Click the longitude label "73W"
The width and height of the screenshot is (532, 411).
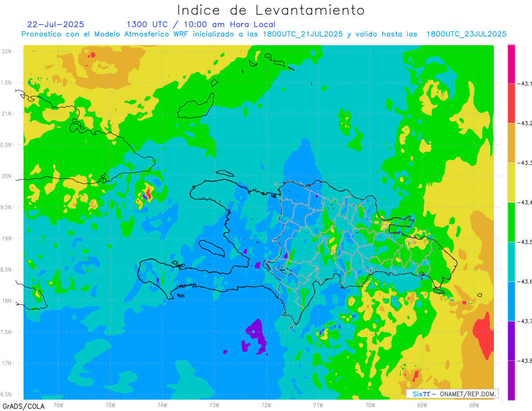coord(214,405)
